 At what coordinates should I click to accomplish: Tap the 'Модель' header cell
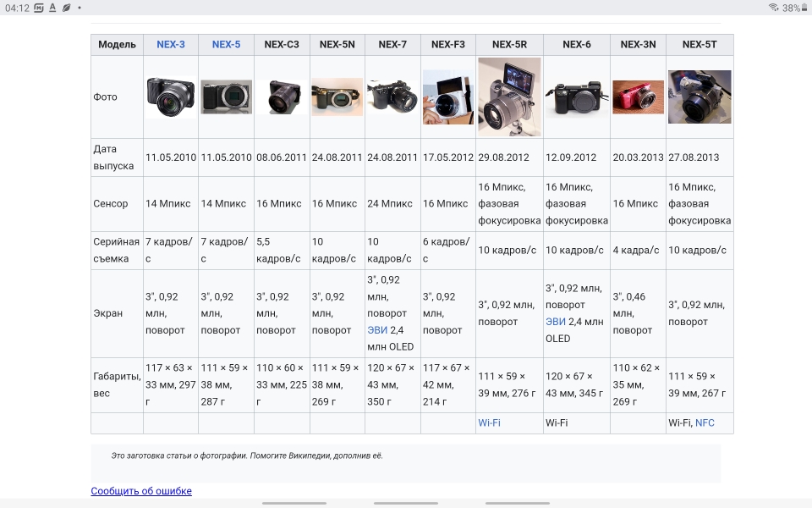117,45
